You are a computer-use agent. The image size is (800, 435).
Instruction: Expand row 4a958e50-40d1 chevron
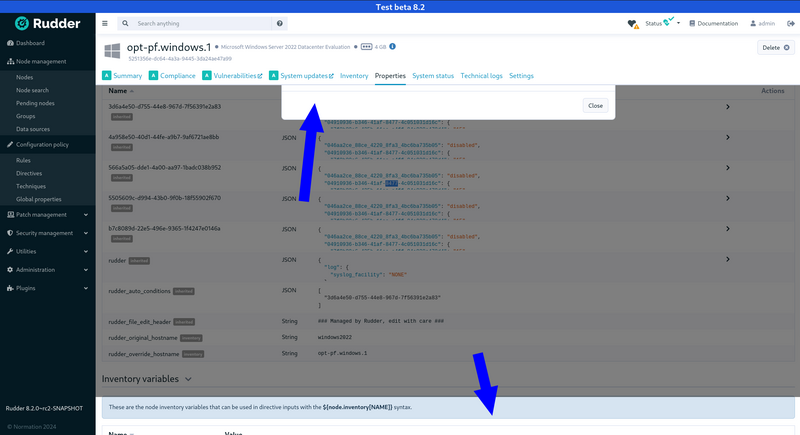(x=728, y=137)
